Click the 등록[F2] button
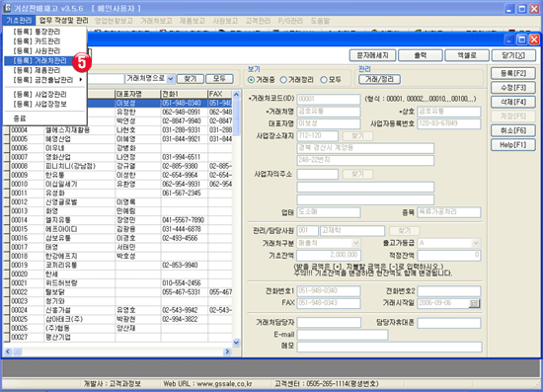543x392 pixels. pos(512,73)
